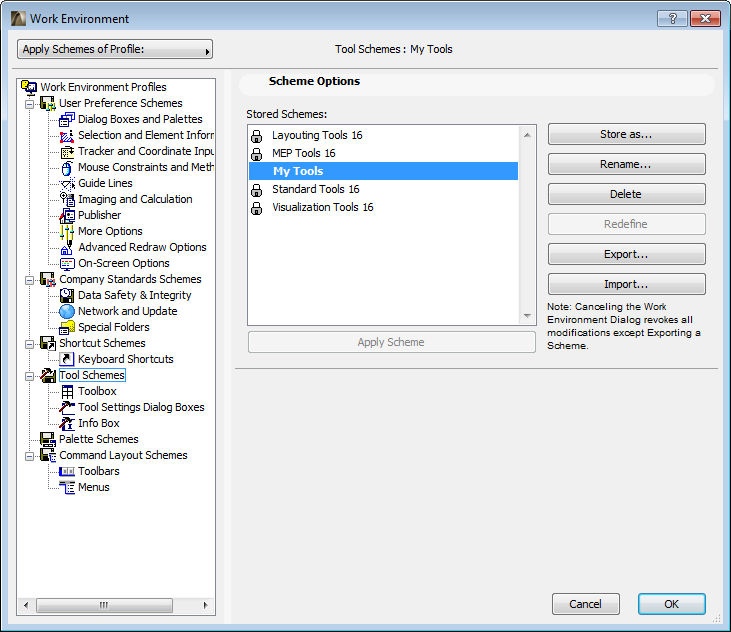
Task: Collapse the User Preference Schemes branch
Action: 29,104
